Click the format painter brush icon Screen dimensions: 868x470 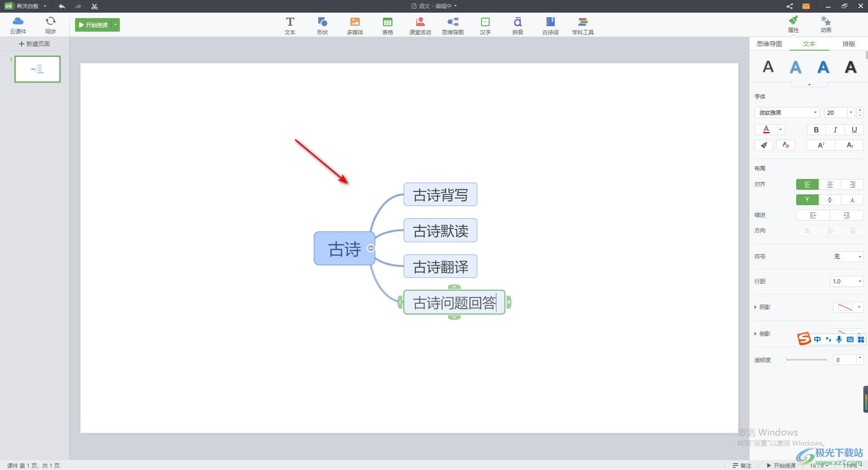(x=764, y=145)
